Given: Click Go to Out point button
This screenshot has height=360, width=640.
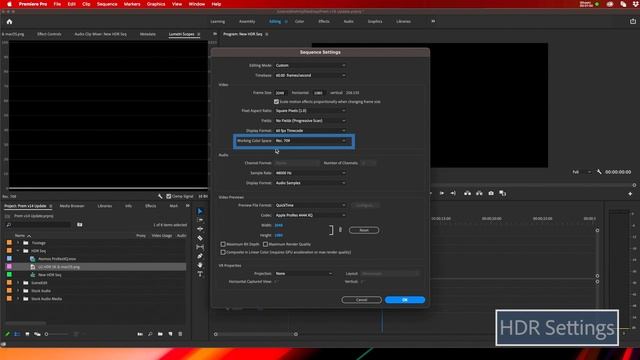Looking at the screenshot, I should [x=453, y=193].
